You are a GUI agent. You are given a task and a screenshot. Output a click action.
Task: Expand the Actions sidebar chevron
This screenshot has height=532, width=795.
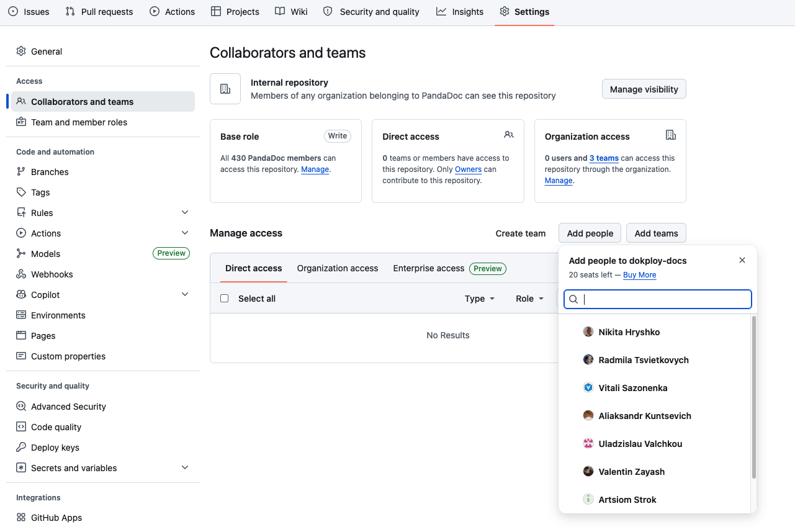coord(185,233)
